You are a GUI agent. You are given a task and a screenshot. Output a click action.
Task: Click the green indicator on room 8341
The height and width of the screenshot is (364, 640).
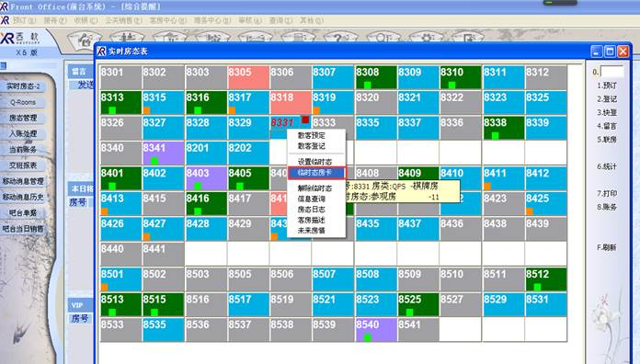(154, 160)
